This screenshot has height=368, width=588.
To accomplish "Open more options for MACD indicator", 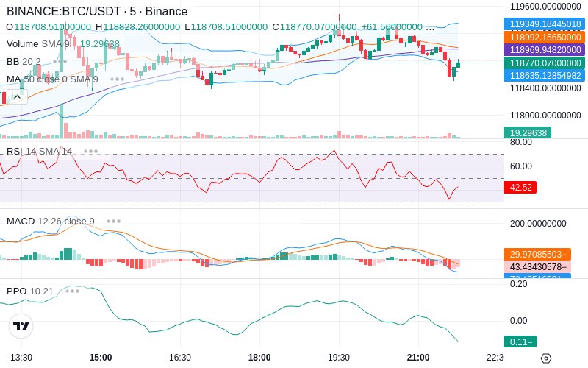I will [113, 222].
